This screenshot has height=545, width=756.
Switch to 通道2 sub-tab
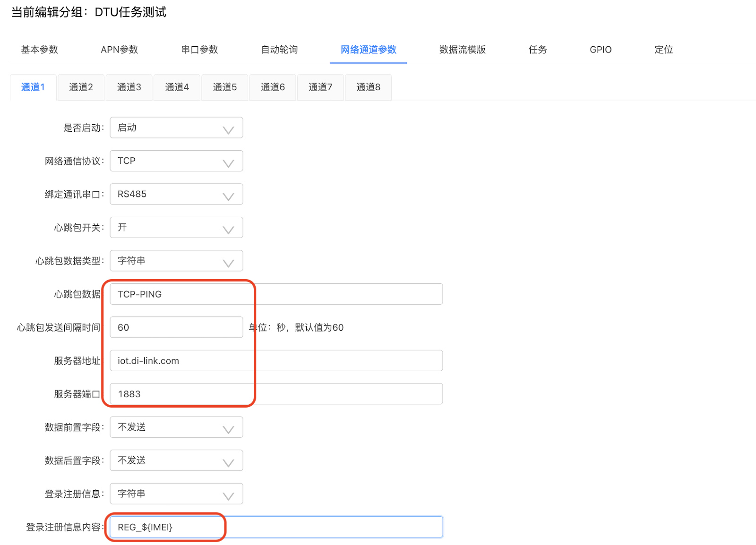click(x=81, y=87)
